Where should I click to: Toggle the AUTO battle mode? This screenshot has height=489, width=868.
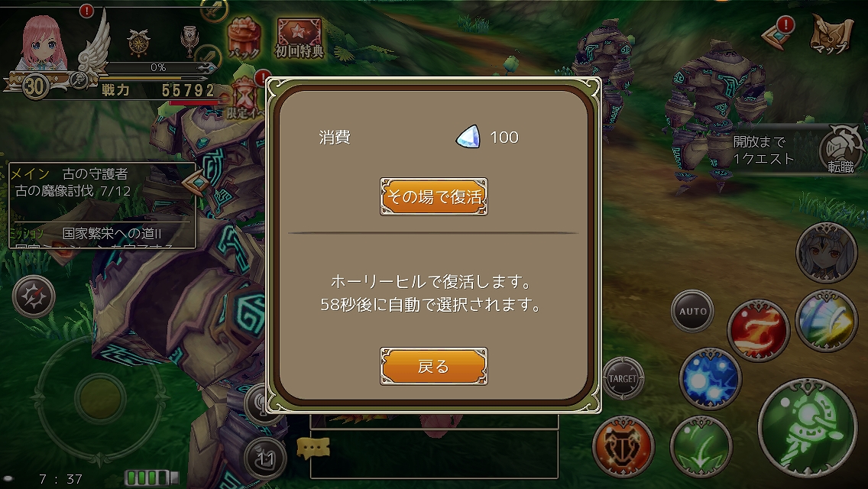click(692, 311)
